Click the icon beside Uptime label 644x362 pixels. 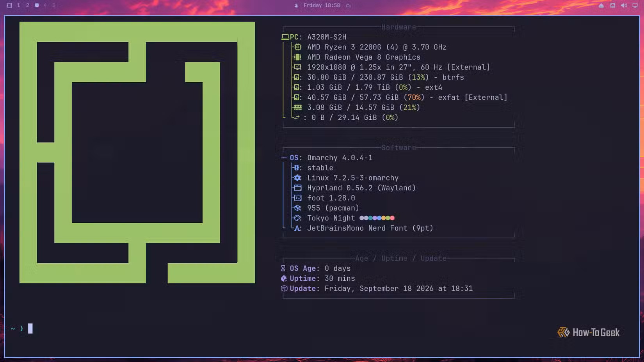point(284,279)
